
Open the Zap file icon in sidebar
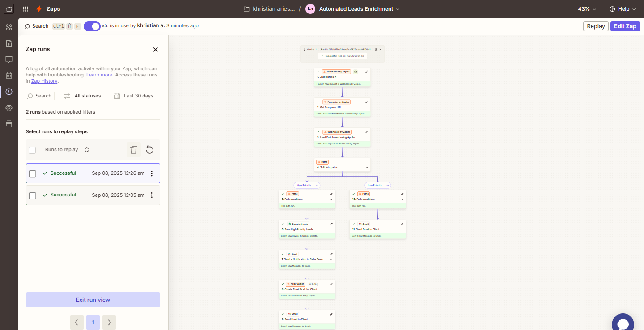[x=9, y=43]
